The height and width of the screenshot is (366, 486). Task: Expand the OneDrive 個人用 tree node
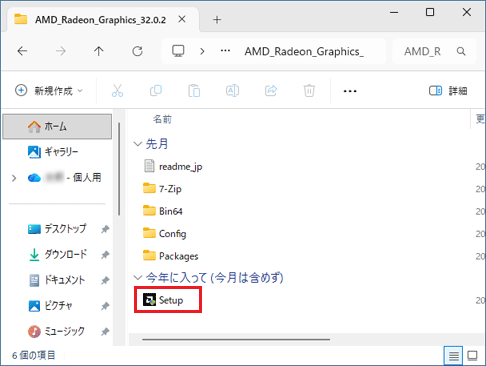point(14,178)
